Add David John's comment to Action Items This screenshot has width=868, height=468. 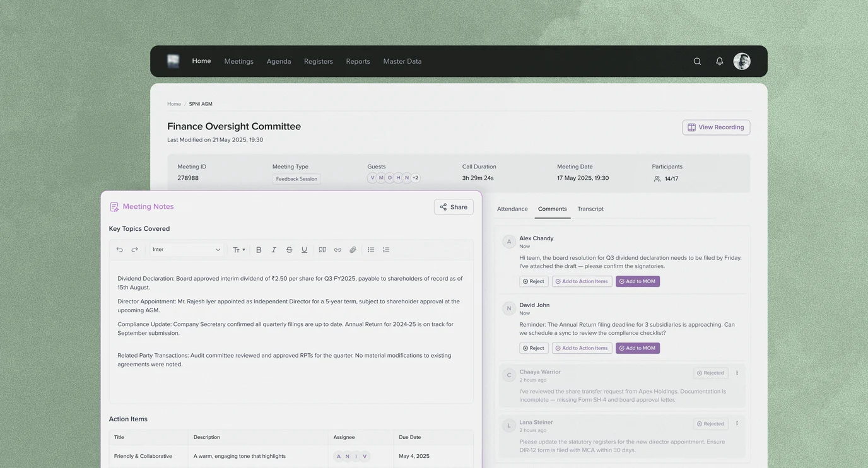coord(582,348)
